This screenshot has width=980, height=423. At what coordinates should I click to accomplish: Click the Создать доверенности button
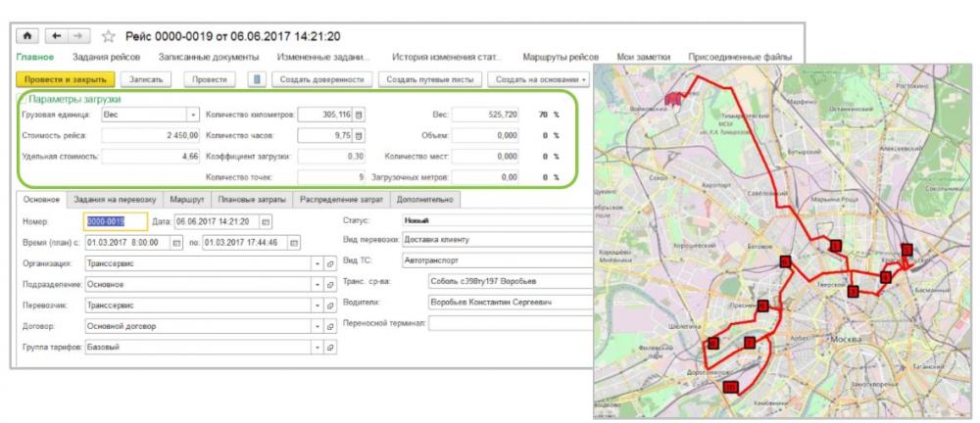pos(321,79)
